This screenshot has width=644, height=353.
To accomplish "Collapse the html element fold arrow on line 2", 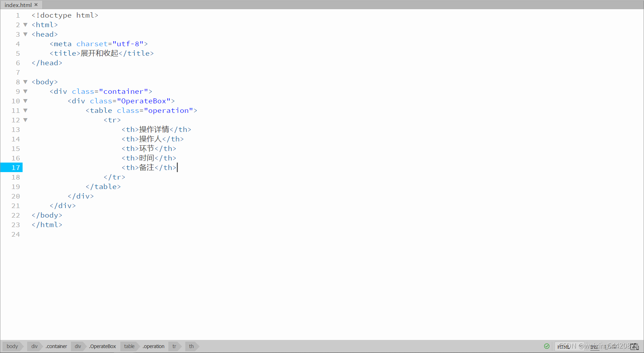I will point(25,25).
